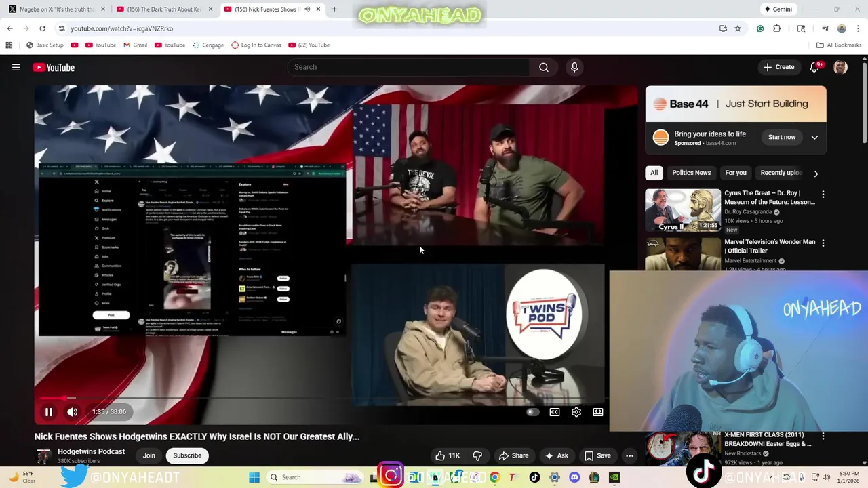Viewport: 868px width, 488px height.
Task: Expand the Base44 ad chevron
Action: pyautogui.click(x=814, y=137)
